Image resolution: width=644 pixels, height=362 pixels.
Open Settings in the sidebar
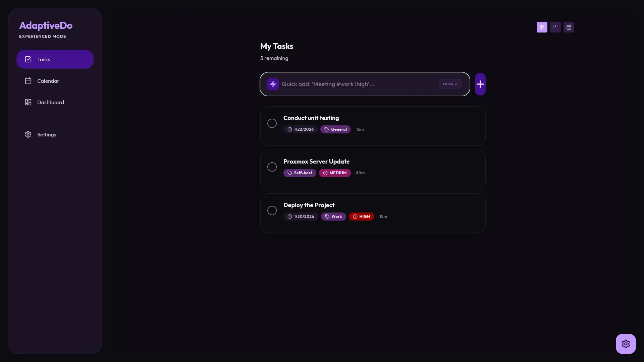tap(47, 134)
